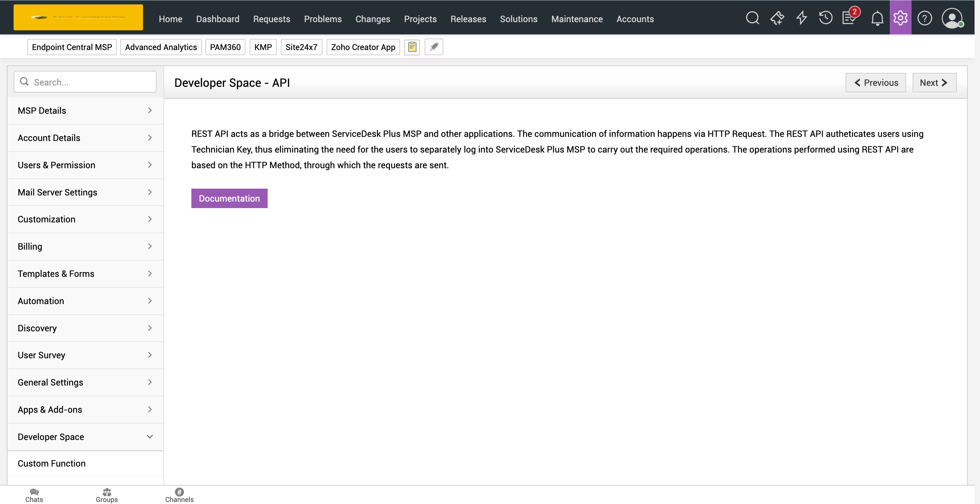
Task: Open recent items history clock icon
Action: tap(825, 18)
